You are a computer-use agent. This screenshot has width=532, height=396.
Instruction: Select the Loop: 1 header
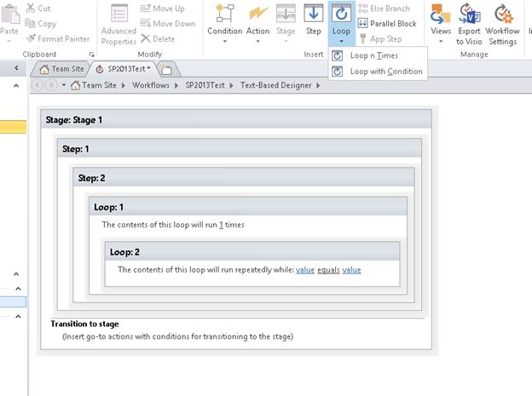(248, 207)
